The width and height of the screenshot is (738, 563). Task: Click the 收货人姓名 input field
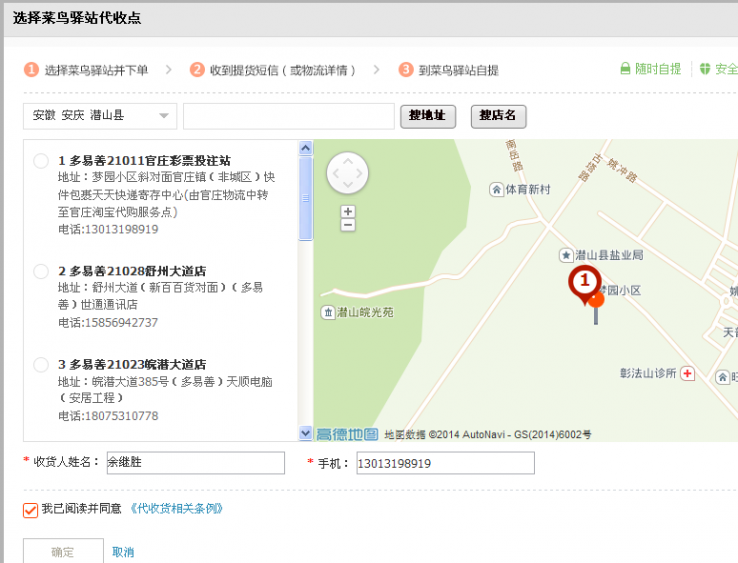pos(196,463)
